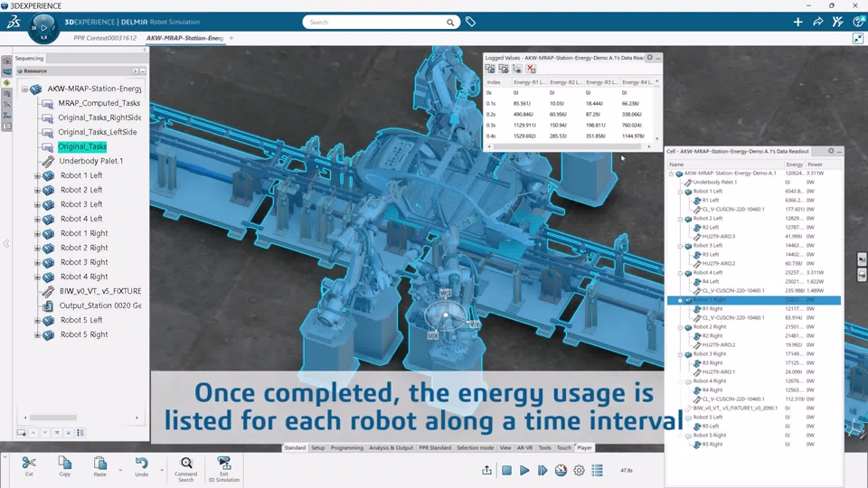Open the Paste dropdown arrow
The width and height of the screenshot is (868, 488).
pyautogui.click(x=120, y=470)
